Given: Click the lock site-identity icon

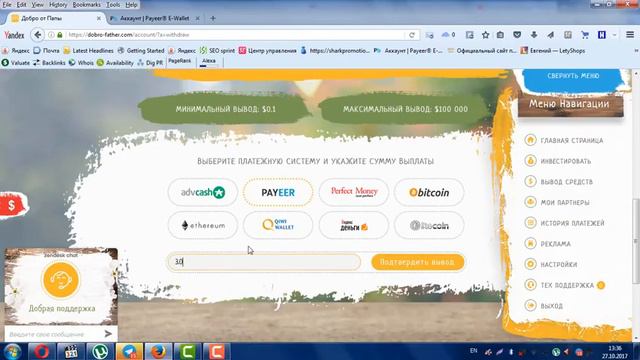Looking at the screenshot, I should 60,35.
